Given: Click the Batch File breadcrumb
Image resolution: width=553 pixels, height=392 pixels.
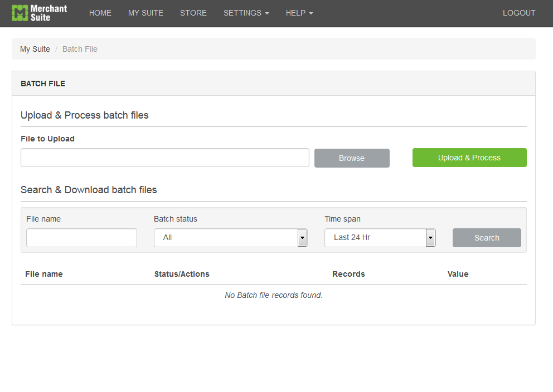Looking at the screenshot, I should point(80,49).
